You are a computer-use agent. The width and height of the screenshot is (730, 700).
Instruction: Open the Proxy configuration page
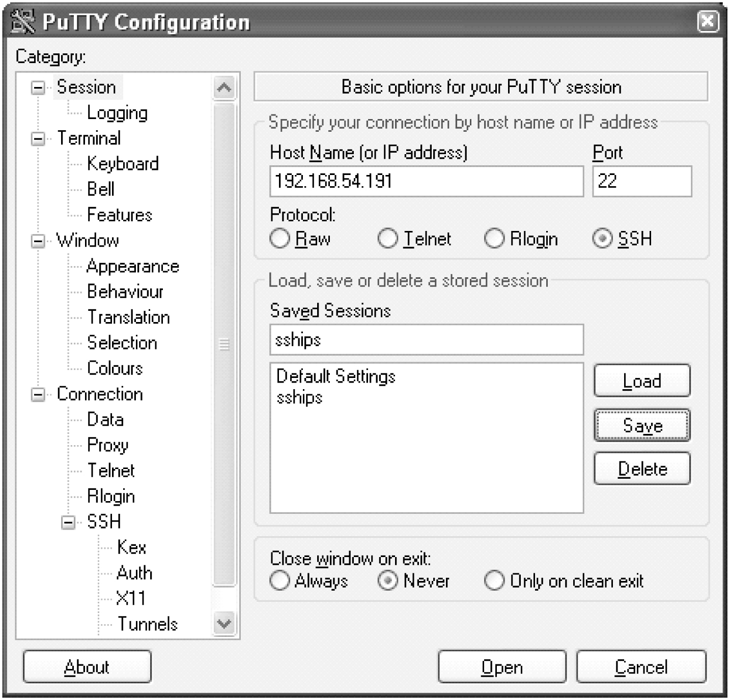(x=107, y=445)
